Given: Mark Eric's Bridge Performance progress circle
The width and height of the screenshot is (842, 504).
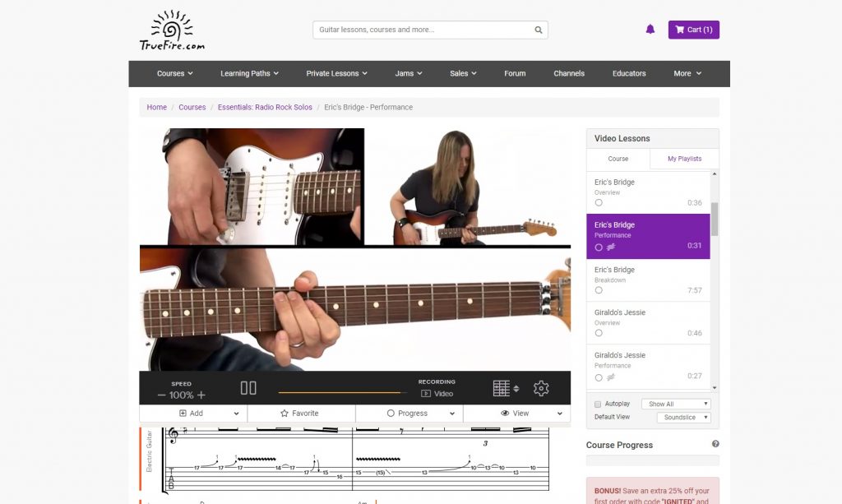Looking at the screenshot, I should tap(599, 247).
